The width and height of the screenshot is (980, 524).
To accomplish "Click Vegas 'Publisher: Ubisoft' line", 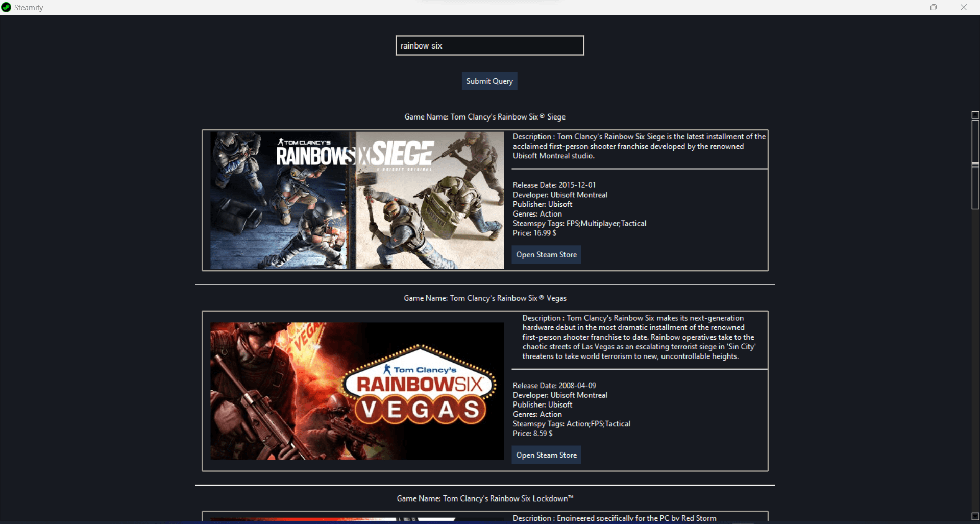I will pos(543,405).
